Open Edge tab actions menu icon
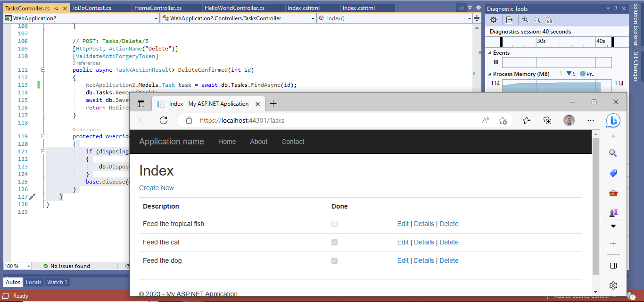Screen dimensions: 644x302 (x=140, y=104)
